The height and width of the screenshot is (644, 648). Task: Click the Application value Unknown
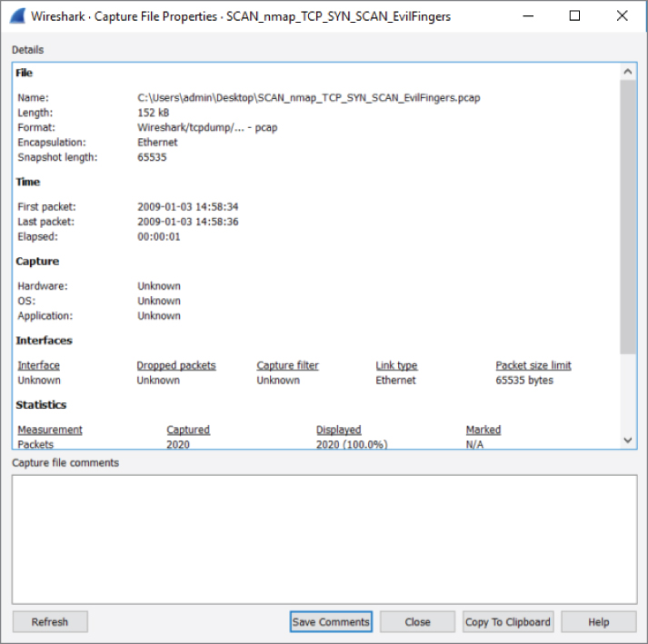(159, 316)
